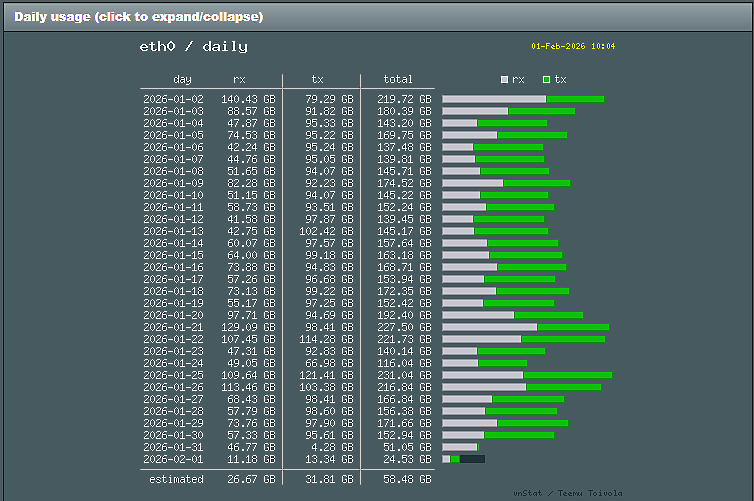The height and width of the screenshot is (501, 754).
Task: Click the 2026-01-31 date entry
Action: coord(173,447)
